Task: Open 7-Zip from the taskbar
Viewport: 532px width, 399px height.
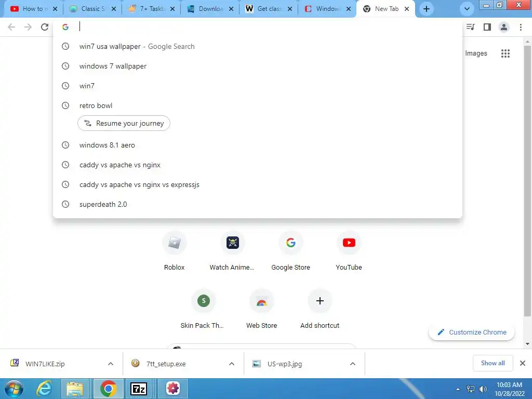Action: click(x=139, y=389)
